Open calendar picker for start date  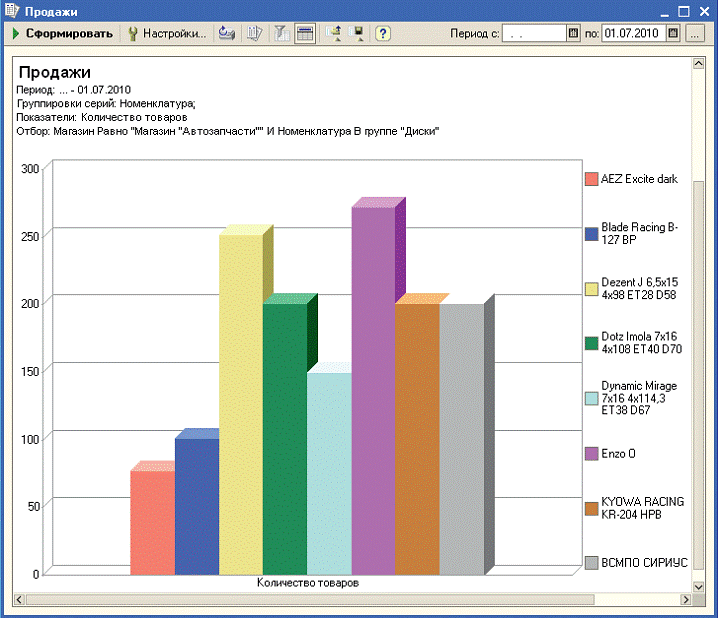573,33
